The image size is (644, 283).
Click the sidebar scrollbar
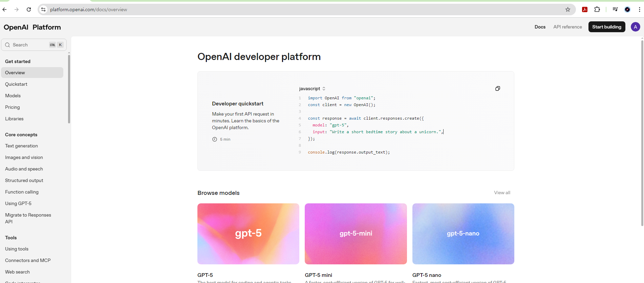point(69,89)
